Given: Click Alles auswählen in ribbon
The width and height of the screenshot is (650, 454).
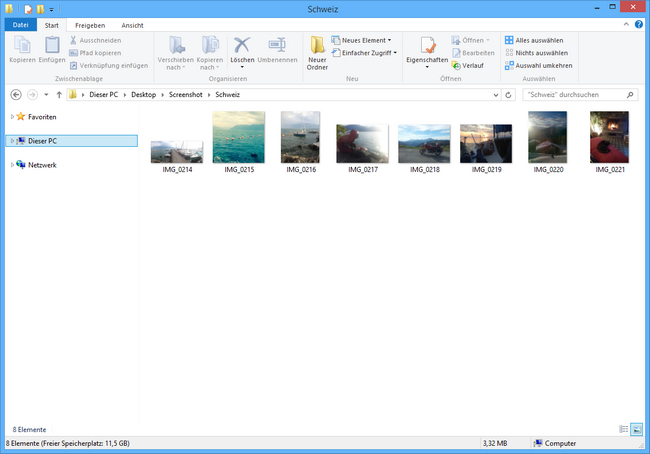Looking at the screenshot, I should 537,40.
